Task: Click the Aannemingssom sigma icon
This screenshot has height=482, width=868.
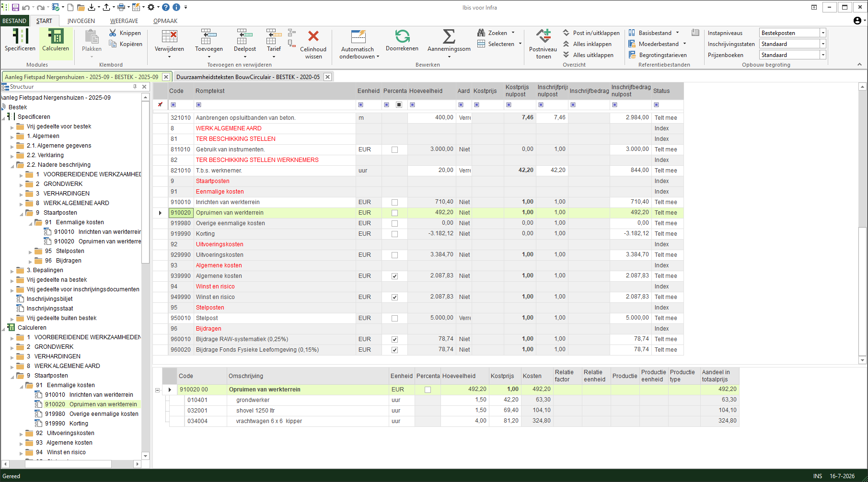Action: (449, 36)
